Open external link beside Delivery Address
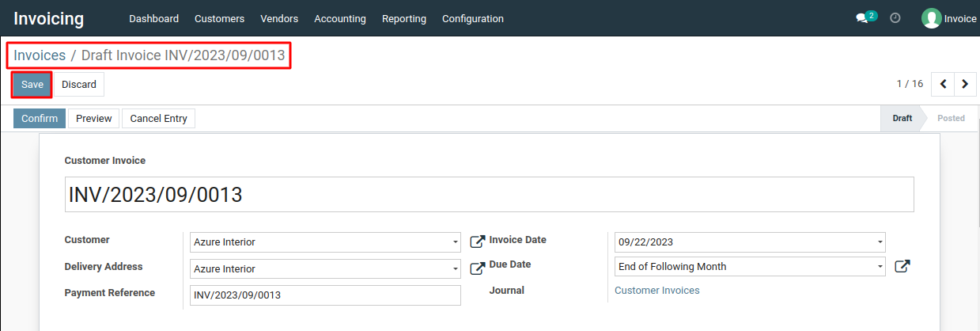This screenshot has width=980, height=331. click(x=477, y=268)
